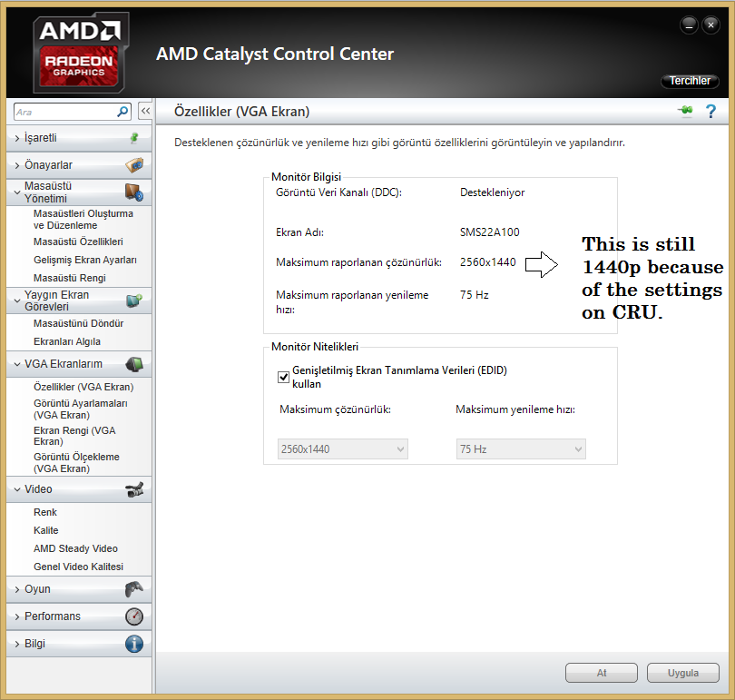Click the AMD Radeon Graphics logo

[x=80, y=52]
